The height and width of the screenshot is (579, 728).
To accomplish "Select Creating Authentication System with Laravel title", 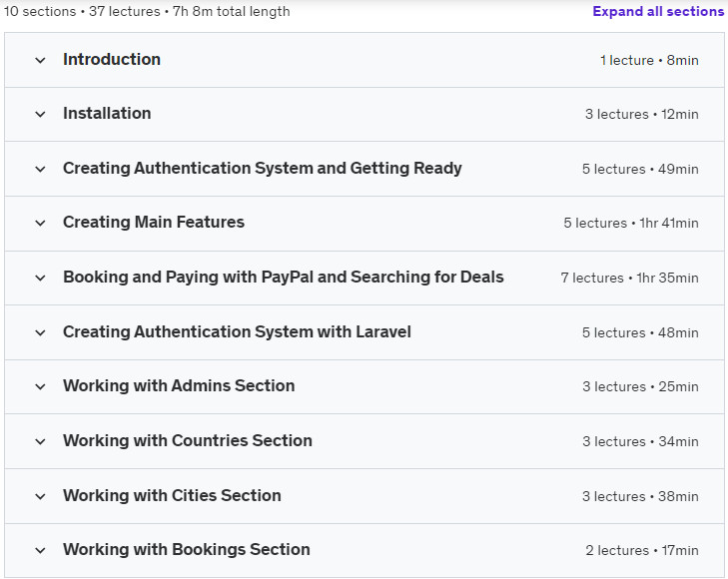I will click(237, 331).
